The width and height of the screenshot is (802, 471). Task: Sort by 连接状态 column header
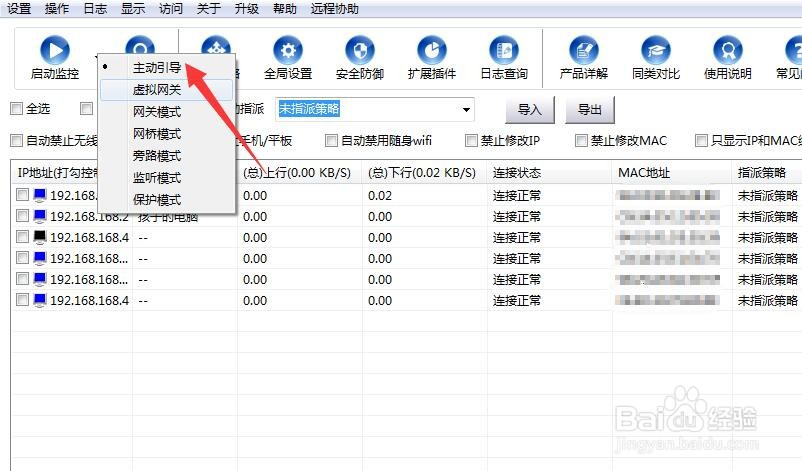[x=550, y=172]
